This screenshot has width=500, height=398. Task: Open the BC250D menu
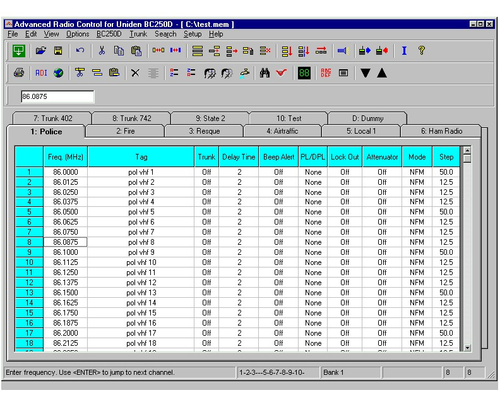pyautogui.click(x=109, y=34)
